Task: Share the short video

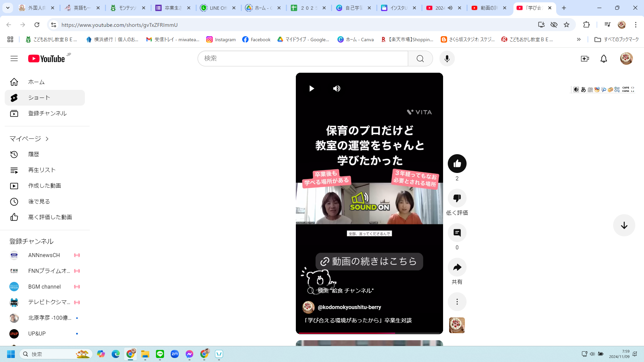Action: (457, 267)
